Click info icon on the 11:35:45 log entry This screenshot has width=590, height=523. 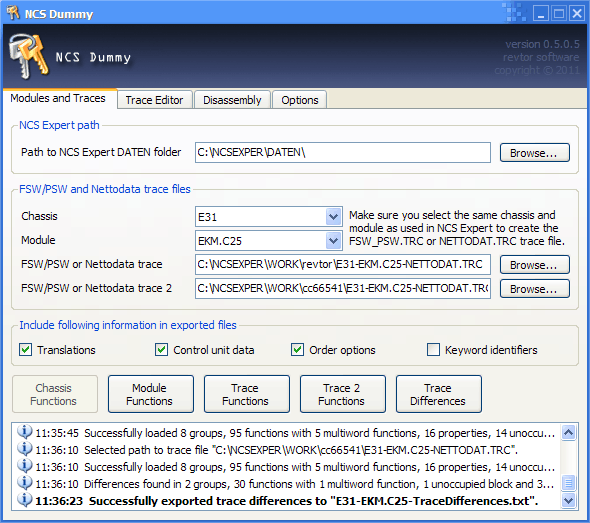pyautogui.click(x=24, y=432)
